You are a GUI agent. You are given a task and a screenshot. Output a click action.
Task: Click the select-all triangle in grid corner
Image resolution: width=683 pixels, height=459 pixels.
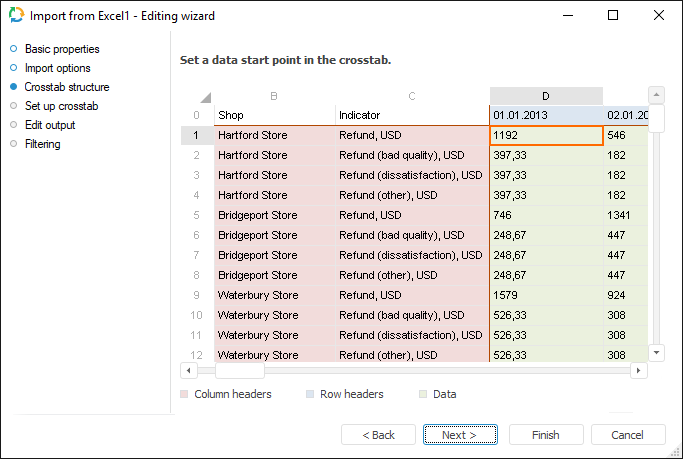[205, 96]
